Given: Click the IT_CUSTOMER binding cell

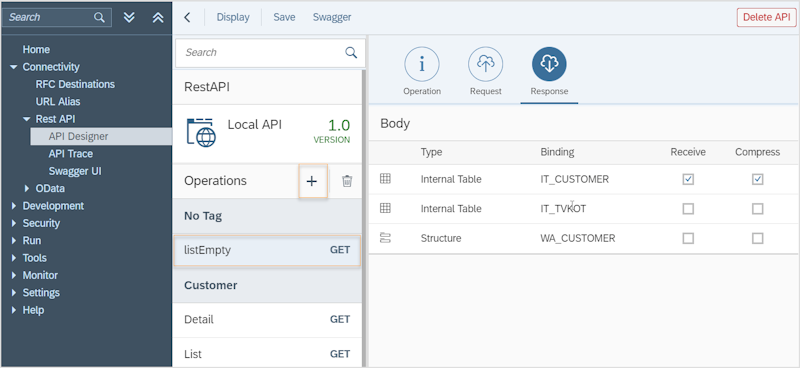Looking at the screenshot, I should click(574, 179).
